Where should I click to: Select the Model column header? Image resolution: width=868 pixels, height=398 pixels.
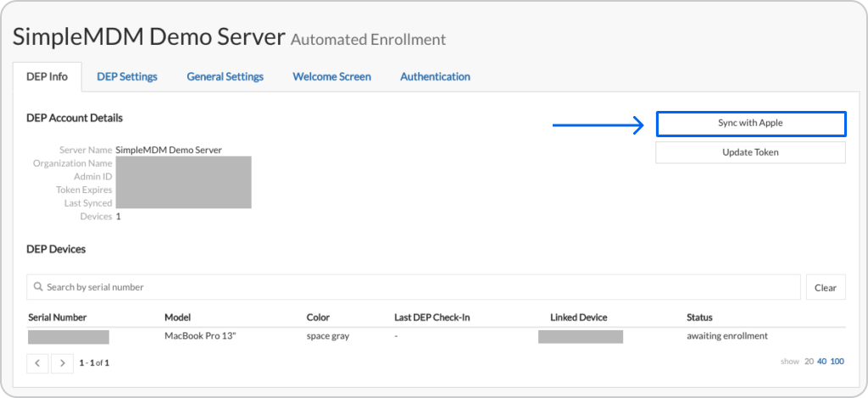[178, 318]
